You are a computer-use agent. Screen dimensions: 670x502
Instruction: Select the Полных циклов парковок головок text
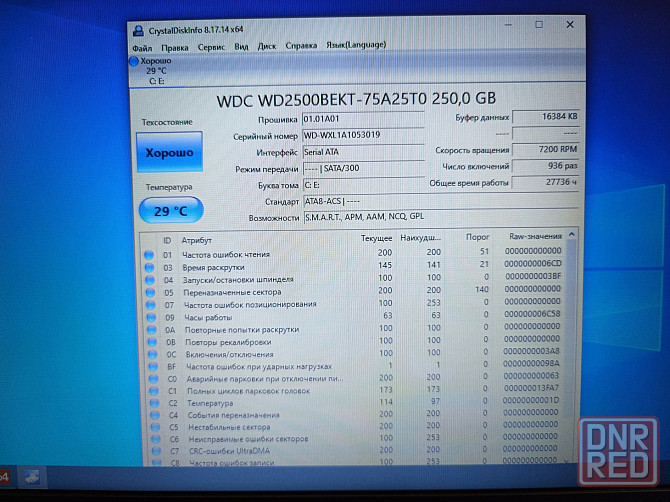pos(249,391)
